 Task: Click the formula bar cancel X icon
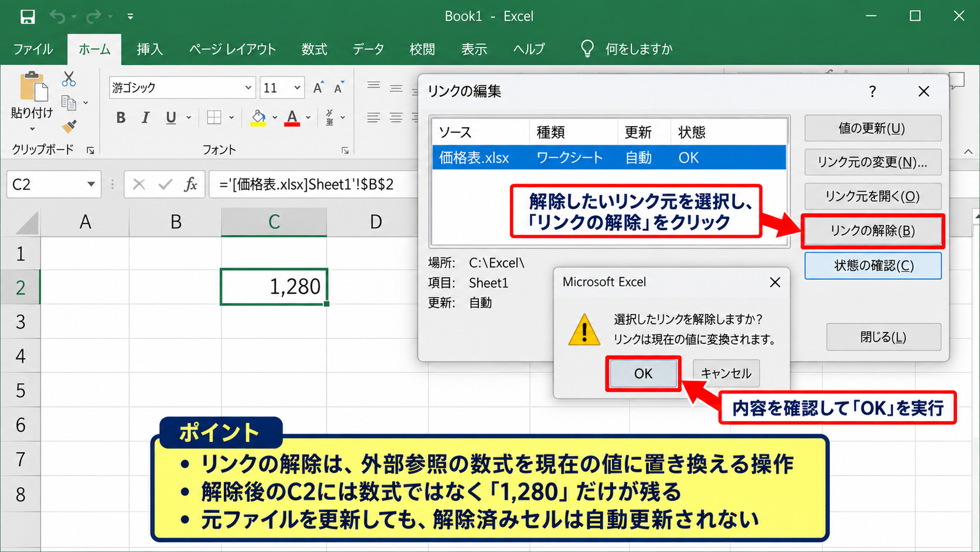pos(139,185)
